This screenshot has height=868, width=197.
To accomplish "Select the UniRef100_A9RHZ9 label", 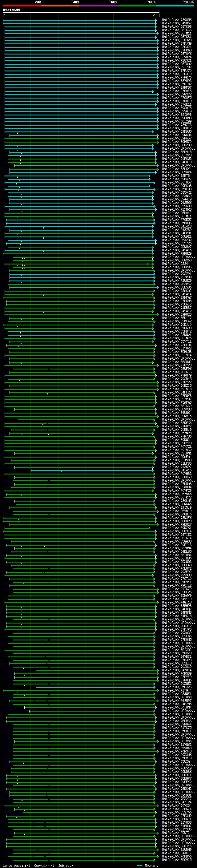I will coord(177,253).
